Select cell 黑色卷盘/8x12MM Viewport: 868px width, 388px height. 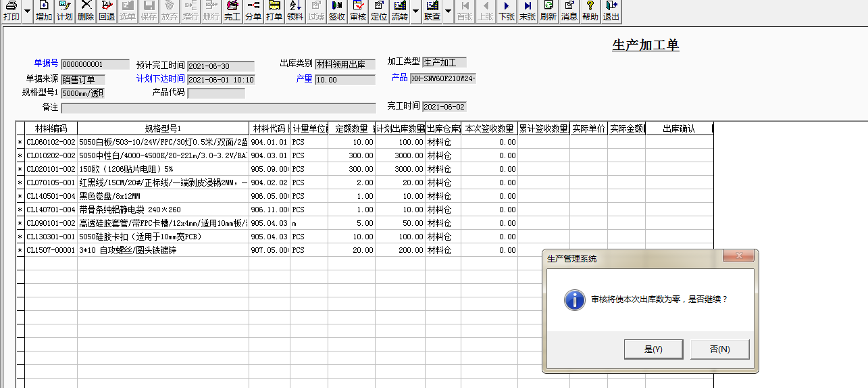pyautogui.click(x=163, y=196)
